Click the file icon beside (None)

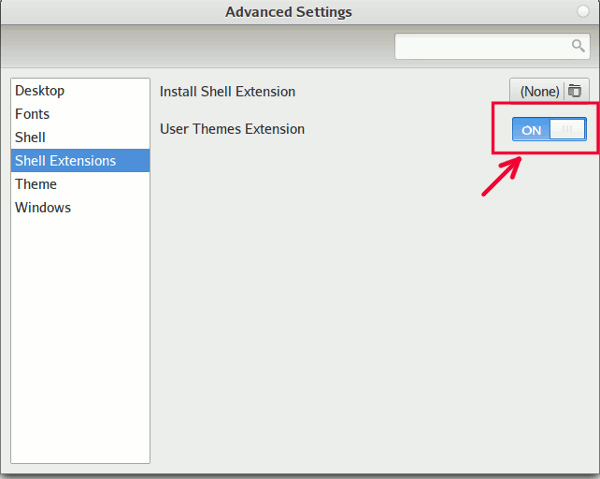click(x=575, y=91)
